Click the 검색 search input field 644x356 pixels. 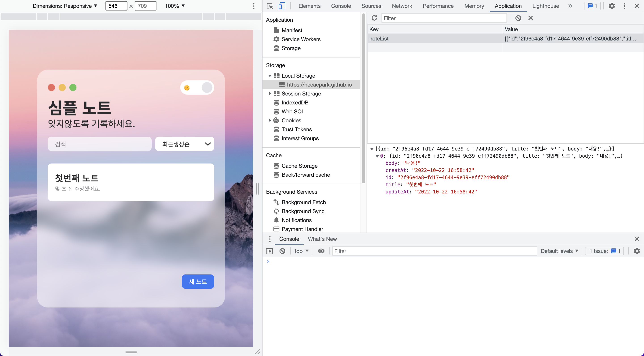[100, 144]
